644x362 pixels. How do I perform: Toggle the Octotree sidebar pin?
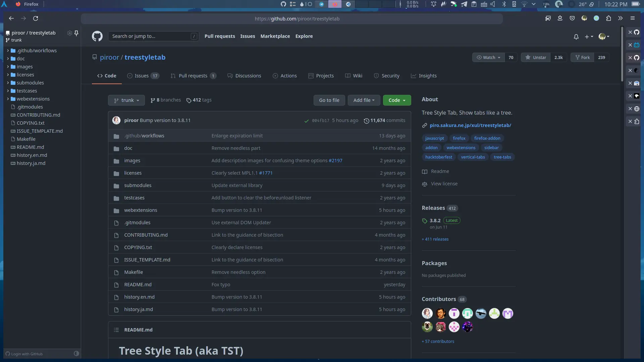(x=76, y=33)
